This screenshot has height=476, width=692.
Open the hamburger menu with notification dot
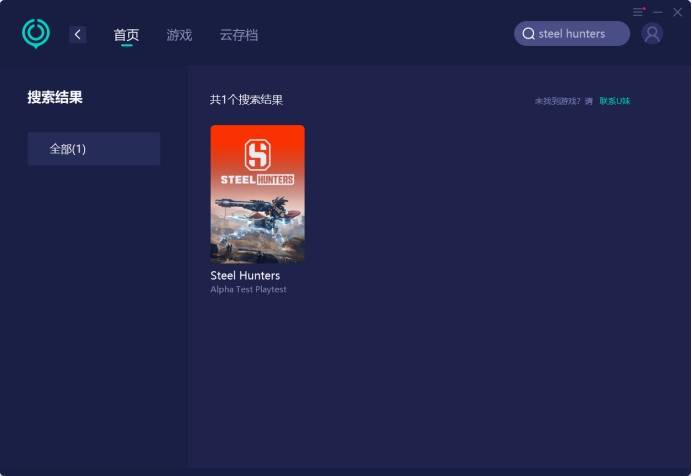click(639, 12)
